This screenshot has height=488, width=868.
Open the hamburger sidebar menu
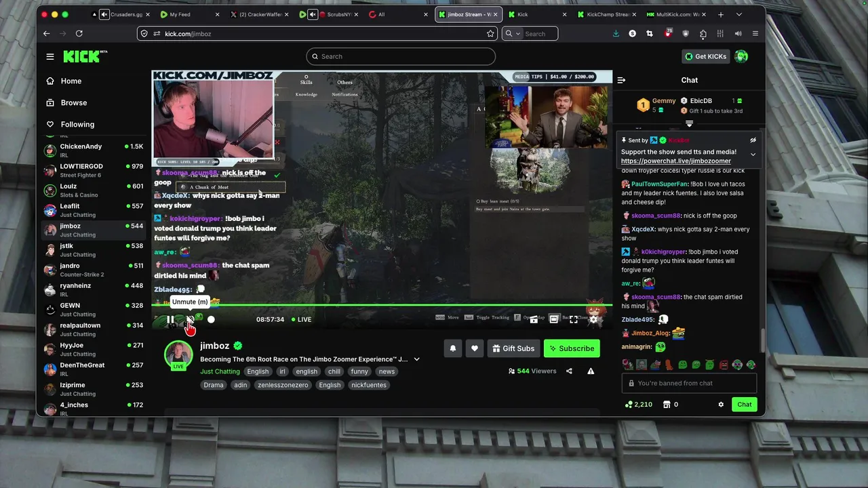50,57
